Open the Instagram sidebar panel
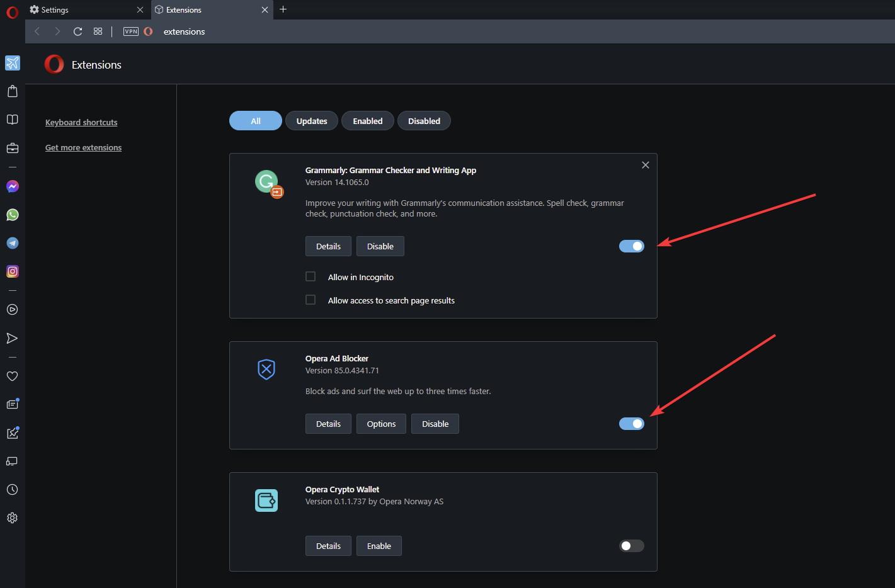Image resolution: width=895 pixels, height=588 pixels. [x=13, y=271]
